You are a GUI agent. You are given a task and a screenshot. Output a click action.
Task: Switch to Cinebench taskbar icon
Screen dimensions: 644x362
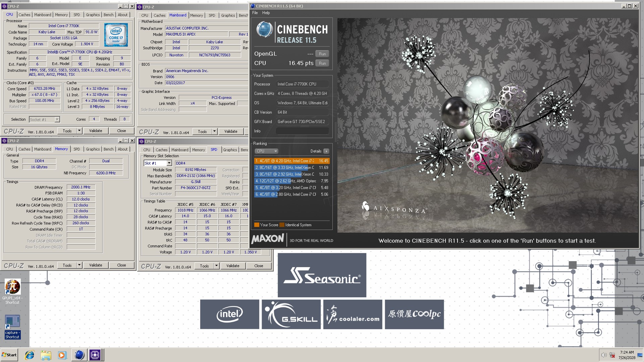(x=79, y=355)
